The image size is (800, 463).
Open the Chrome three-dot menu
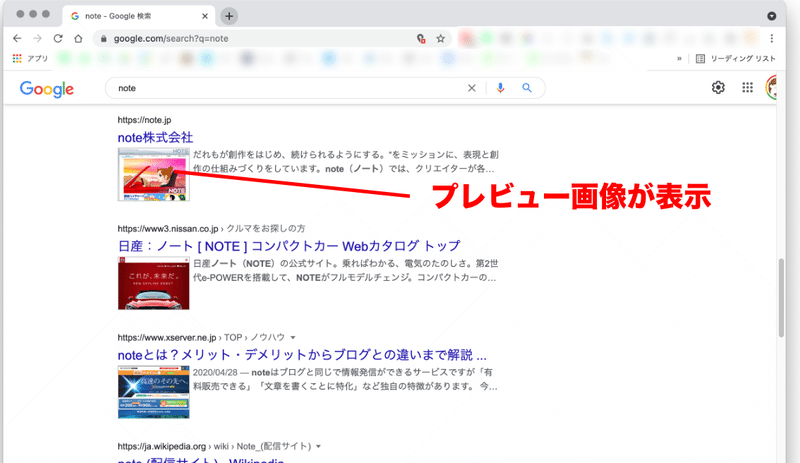[x=771, y=38]
